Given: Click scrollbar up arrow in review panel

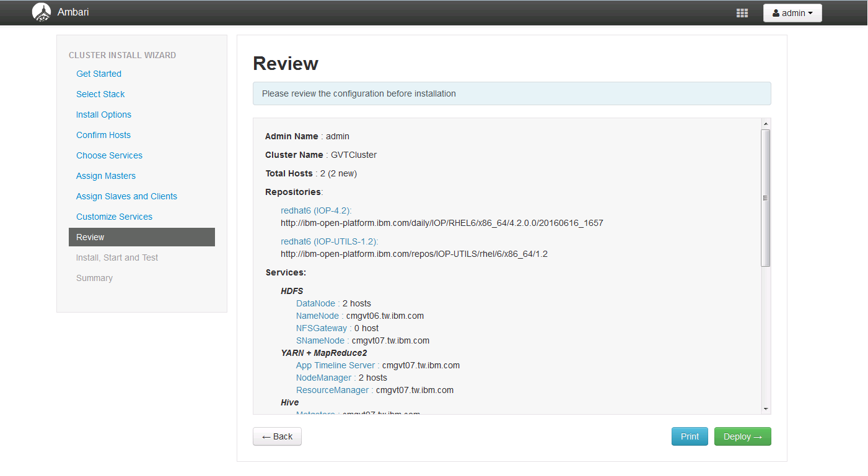Looking at the screenshot, I should tap(766, 124).
